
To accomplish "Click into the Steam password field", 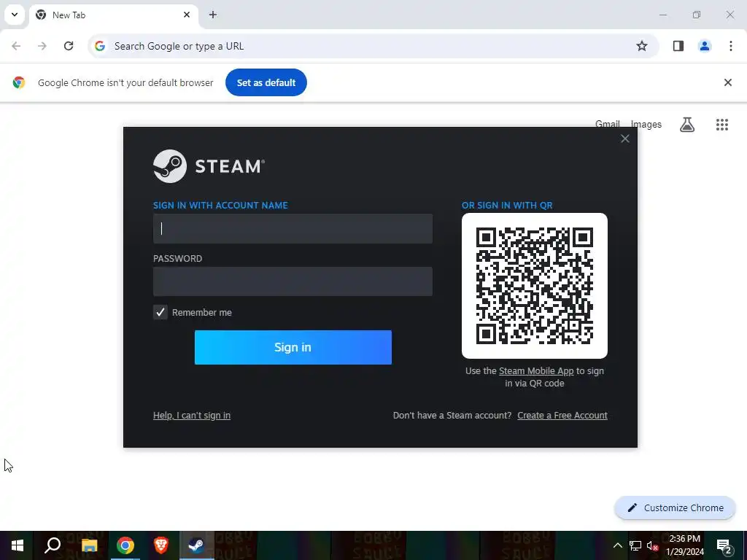I will point(293,281).
